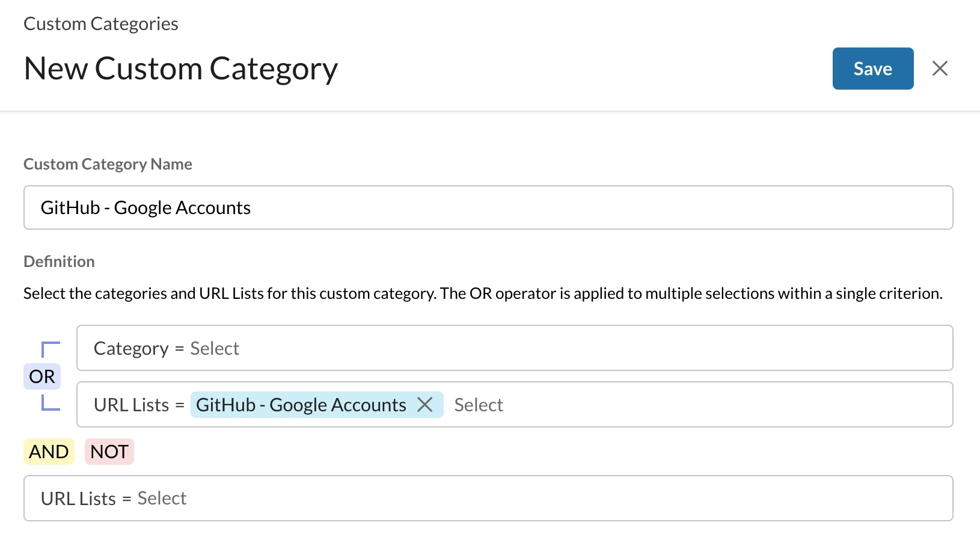Viewport: 980px width, 552px height.
Task: Click the Definition heading text
Action: coord(59,262)
